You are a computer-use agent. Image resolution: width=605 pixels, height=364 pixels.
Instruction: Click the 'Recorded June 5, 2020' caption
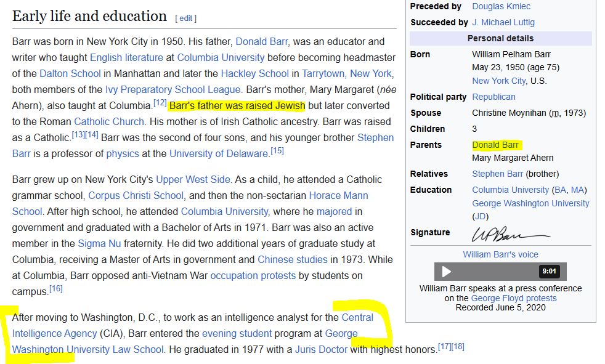[x=500, y=308]
